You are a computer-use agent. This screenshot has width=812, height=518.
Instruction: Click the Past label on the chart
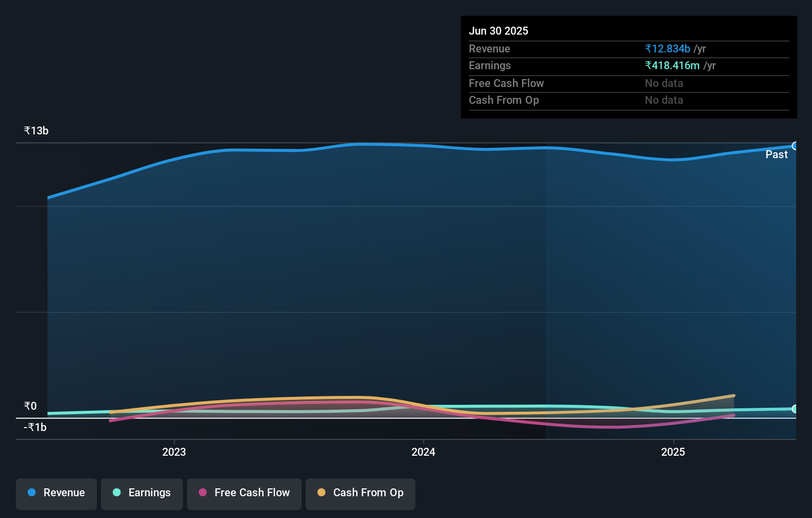776,155
